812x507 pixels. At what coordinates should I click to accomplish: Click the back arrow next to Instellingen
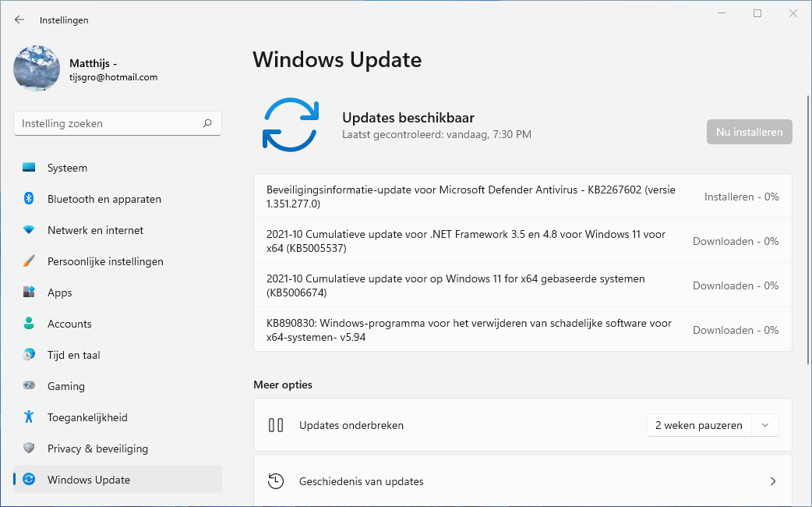[19, 19]
